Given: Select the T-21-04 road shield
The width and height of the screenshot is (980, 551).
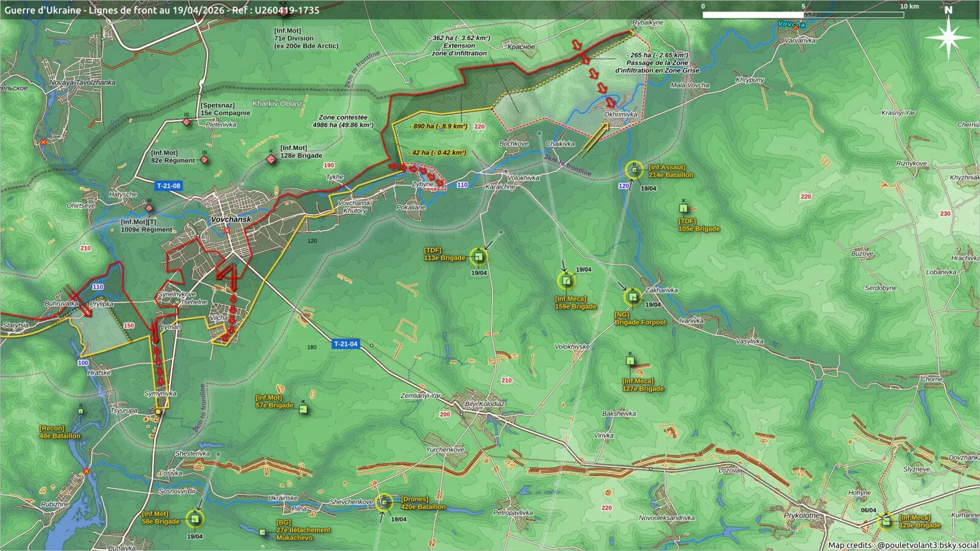Looking at the screenshot, I should (x=345, y=344).
